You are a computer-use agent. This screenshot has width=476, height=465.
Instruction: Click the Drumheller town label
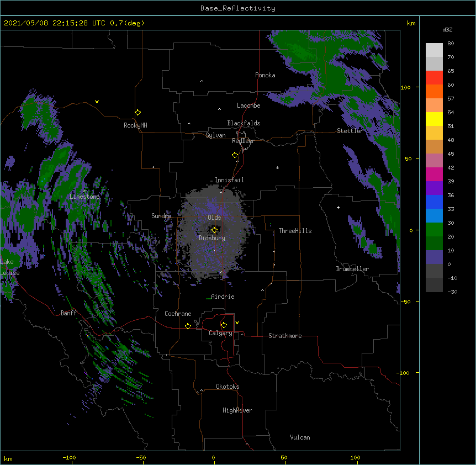click(352, 269)
